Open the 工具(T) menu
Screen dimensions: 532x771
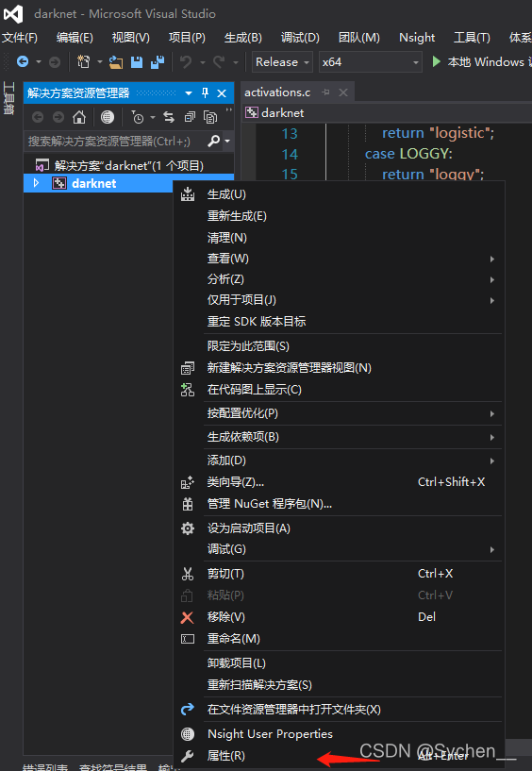pos(472,38)
